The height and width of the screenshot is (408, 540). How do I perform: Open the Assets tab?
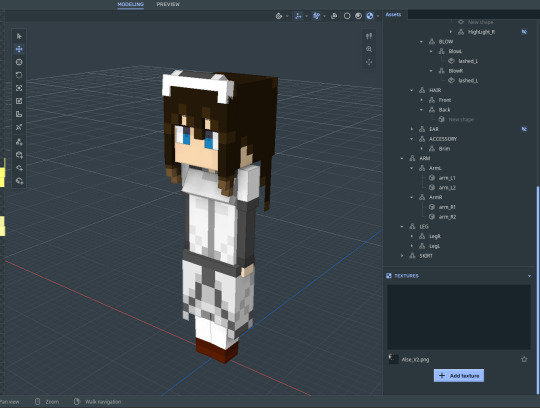(393, 14)
